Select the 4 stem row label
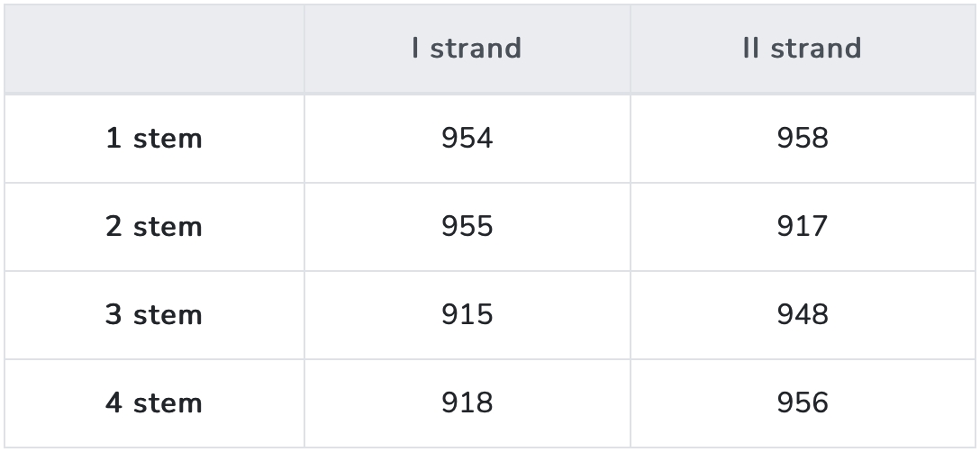This screenshot has width=980, height=452. point(154,402)
